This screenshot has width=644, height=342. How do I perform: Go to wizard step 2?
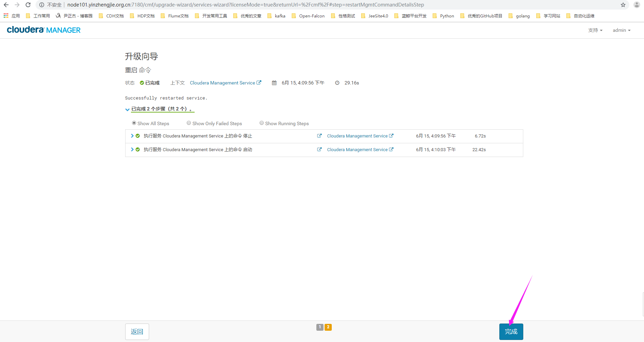point(328,327)
